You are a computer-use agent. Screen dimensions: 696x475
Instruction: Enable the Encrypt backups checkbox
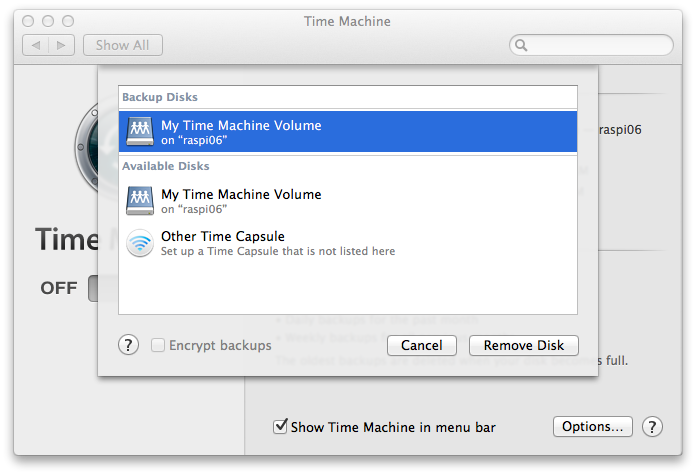pyautogui.click(x=158, y=345)
